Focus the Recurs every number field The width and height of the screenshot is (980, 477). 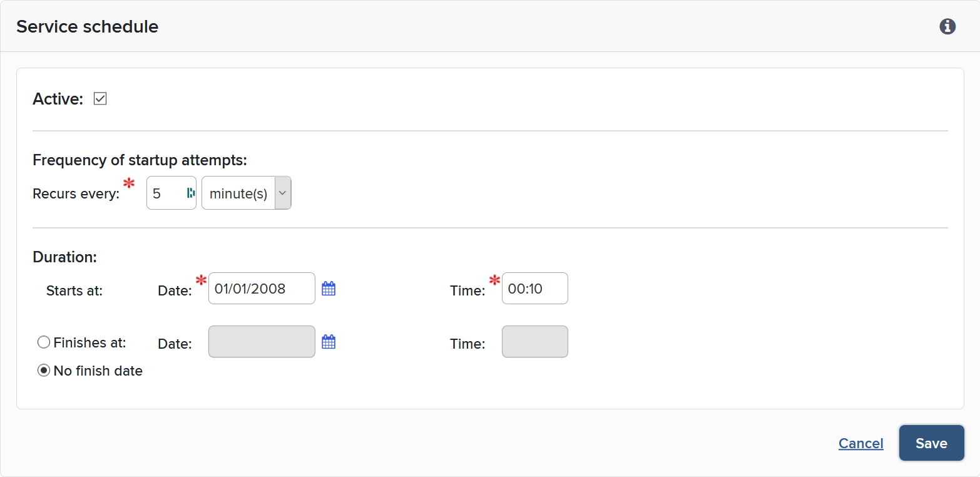tap(165, 193)
